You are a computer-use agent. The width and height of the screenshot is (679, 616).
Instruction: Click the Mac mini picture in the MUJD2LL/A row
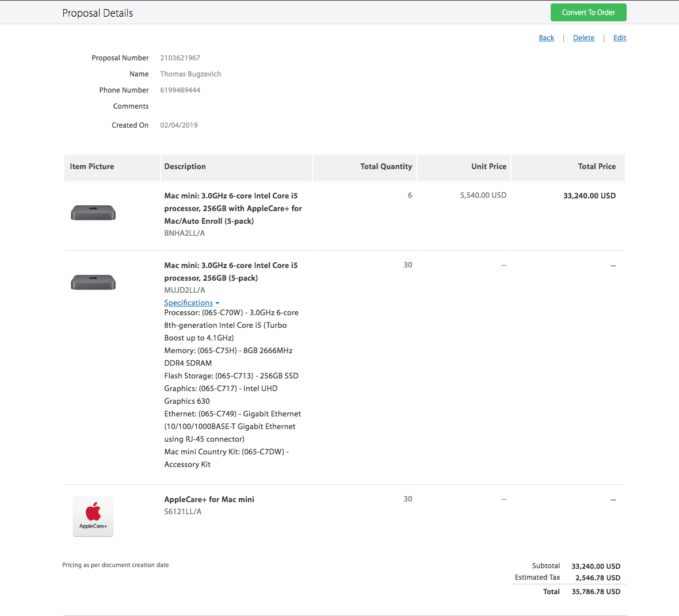click(x=93, y=282)
